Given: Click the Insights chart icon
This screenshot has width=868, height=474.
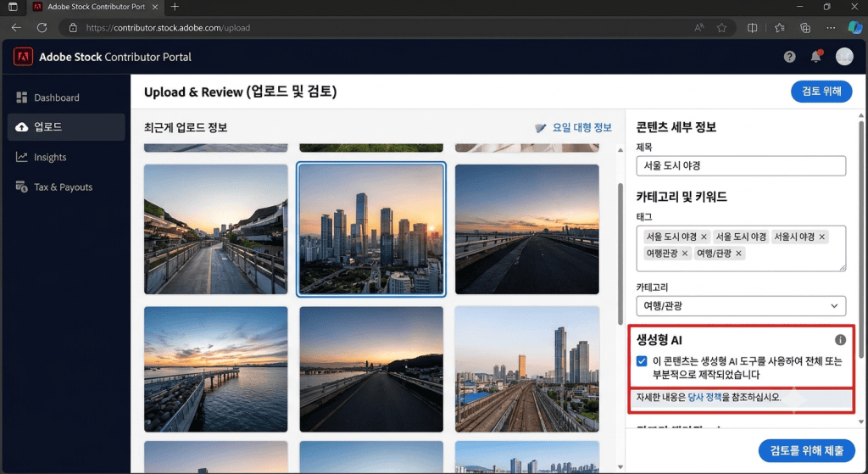Looking at the screenshot, I should (21, 157).
